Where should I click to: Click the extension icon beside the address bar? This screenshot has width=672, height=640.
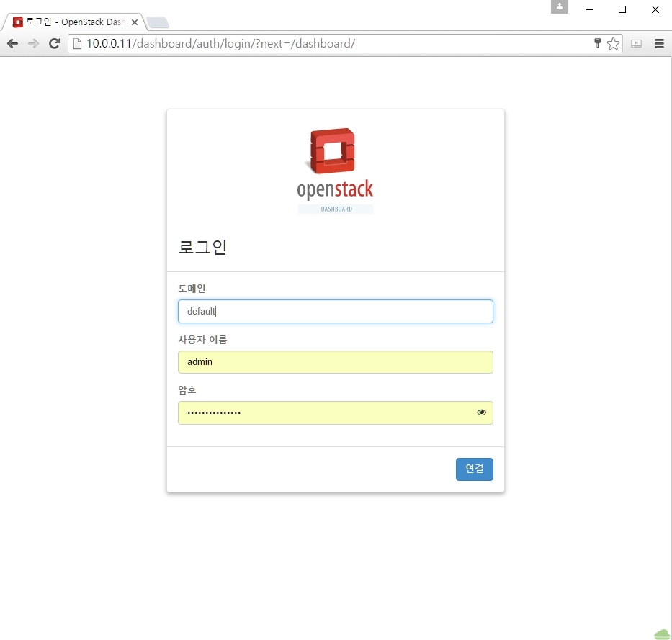point(637,43)
